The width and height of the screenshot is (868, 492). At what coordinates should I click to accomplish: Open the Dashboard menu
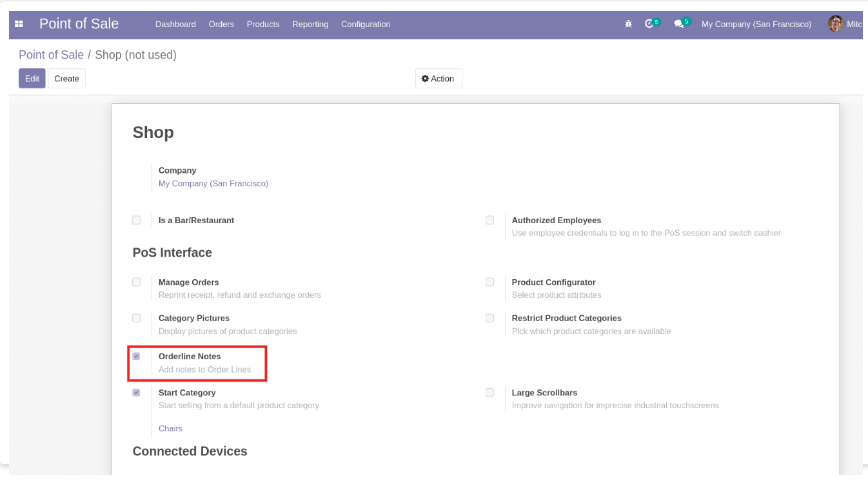175,24
